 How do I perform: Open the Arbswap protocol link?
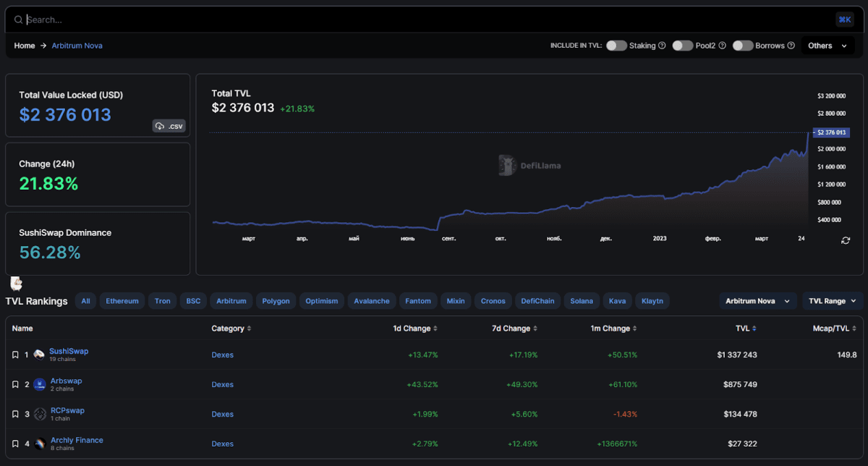coord(67,381)
